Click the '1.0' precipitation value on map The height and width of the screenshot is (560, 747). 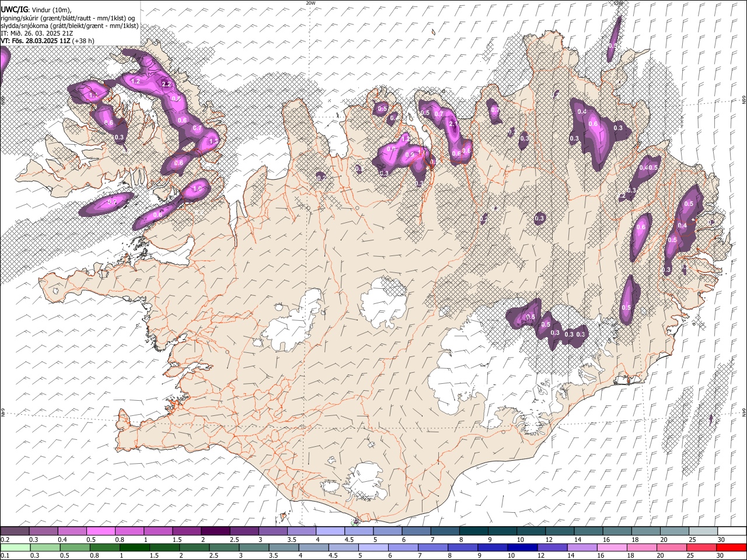point(198,188)
